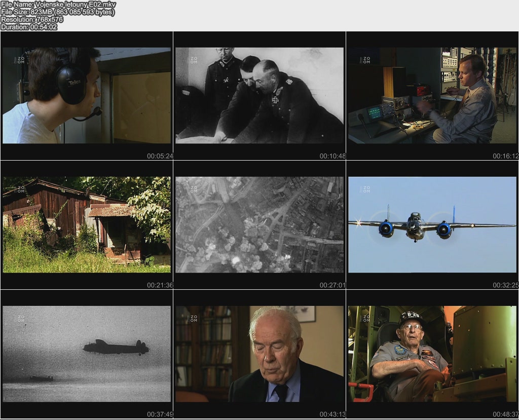Open the black-and-white officers studying map thumbnail
Screen dimensions: 519x420
pos(259,96)
